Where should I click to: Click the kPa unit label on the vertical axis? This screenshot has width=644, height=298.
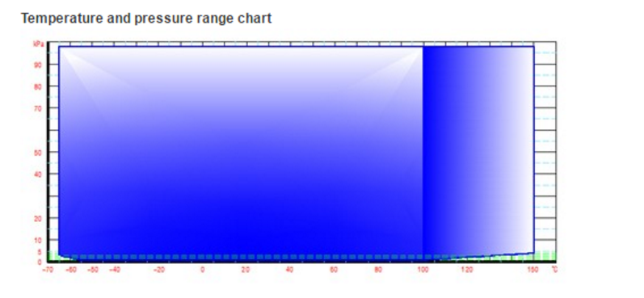click(x=39, y=44)
